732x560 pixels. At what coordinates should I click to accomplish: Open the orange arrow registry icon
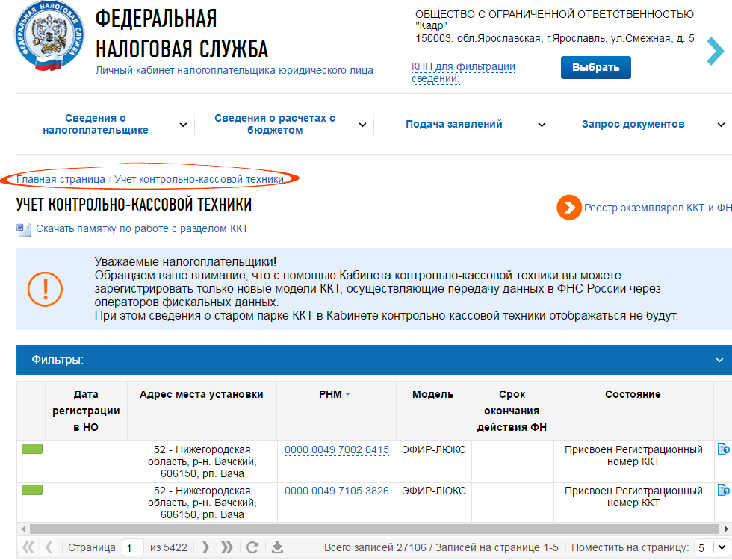[568, 208]
